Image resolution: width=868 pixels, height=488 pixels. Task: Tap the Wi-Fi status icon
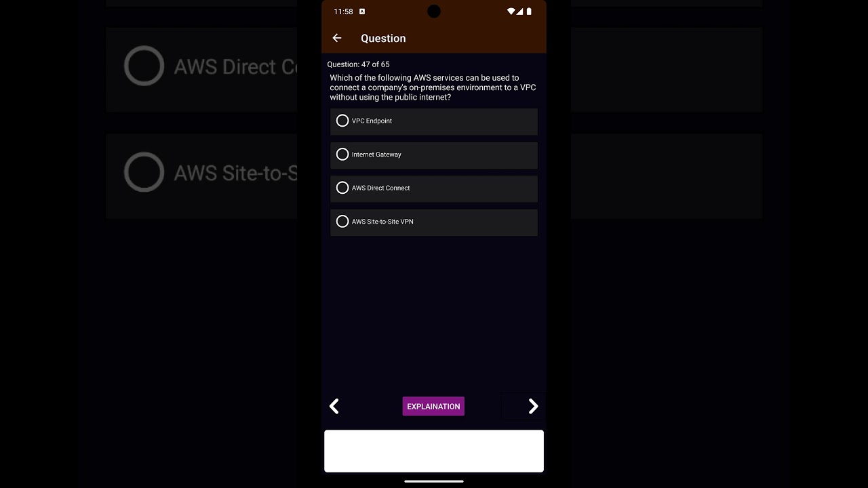[x=511, y=12]
